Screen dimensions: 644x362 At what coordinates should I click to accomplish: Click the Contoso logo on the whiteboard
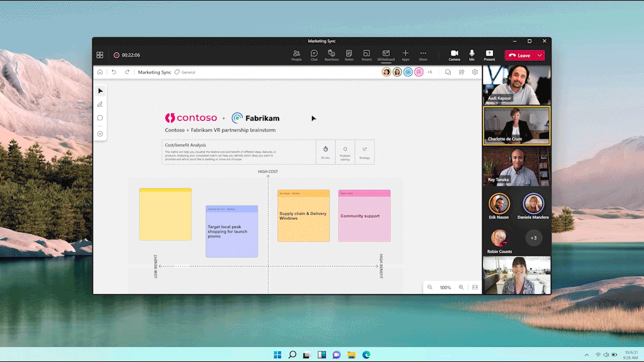pyautogui.click(x=191, y=118)
